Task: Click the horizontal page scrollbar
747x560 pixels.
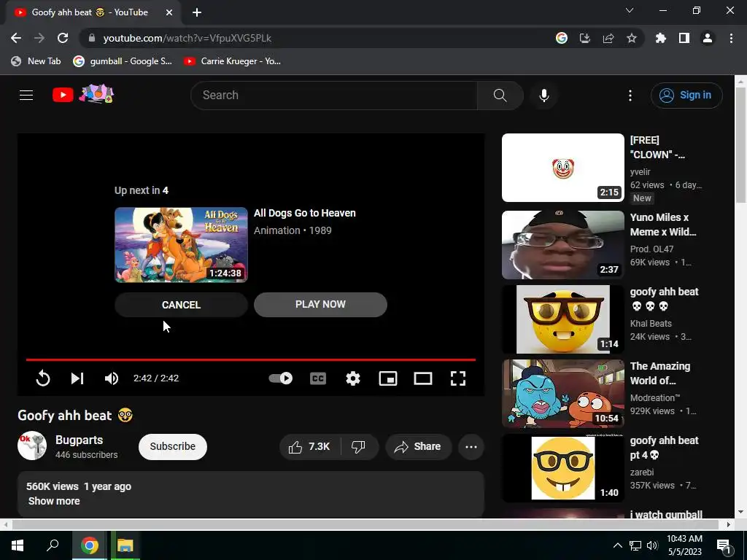Action: (x=365, y=524)
